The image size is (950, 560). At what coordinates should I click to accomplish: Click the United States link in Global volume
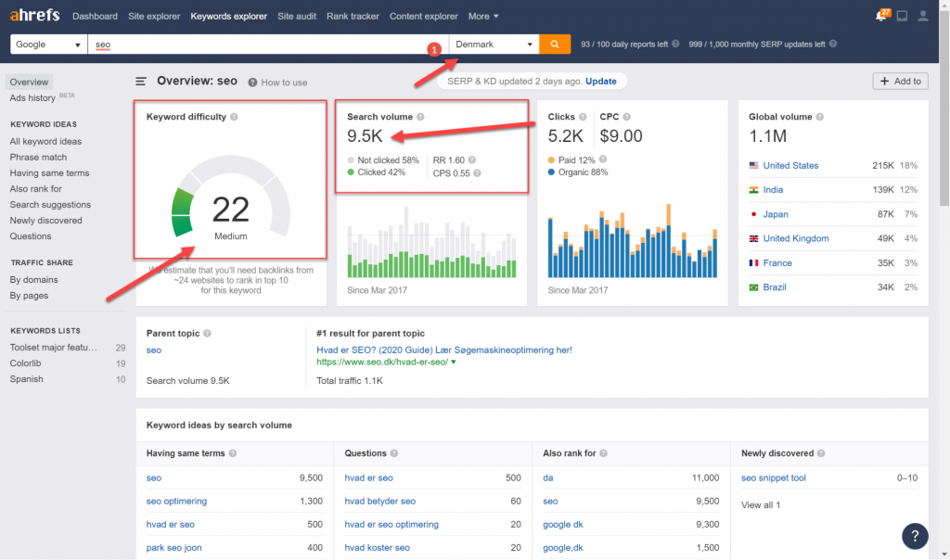[790, 165]
